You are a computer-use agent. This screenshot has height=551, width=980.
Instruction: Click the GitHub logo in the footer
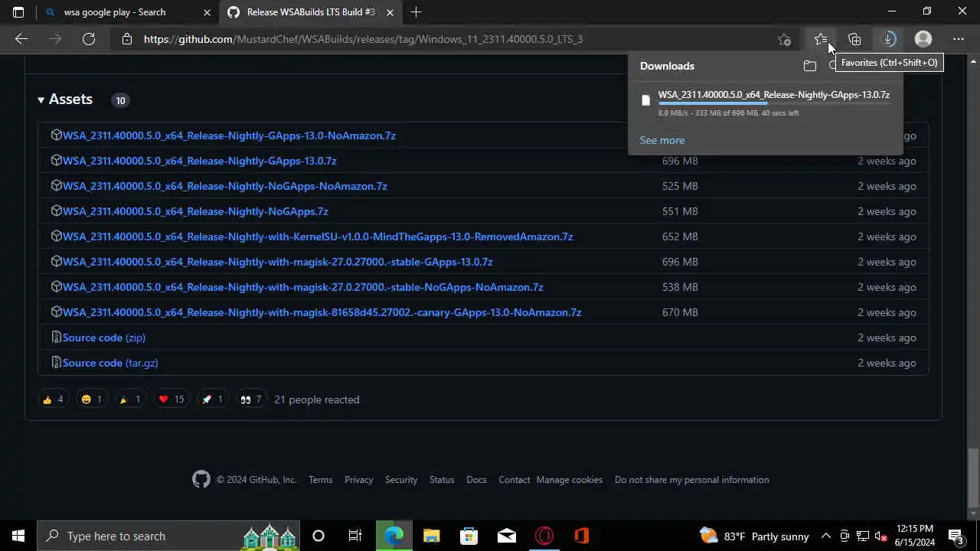coord(201,480)
